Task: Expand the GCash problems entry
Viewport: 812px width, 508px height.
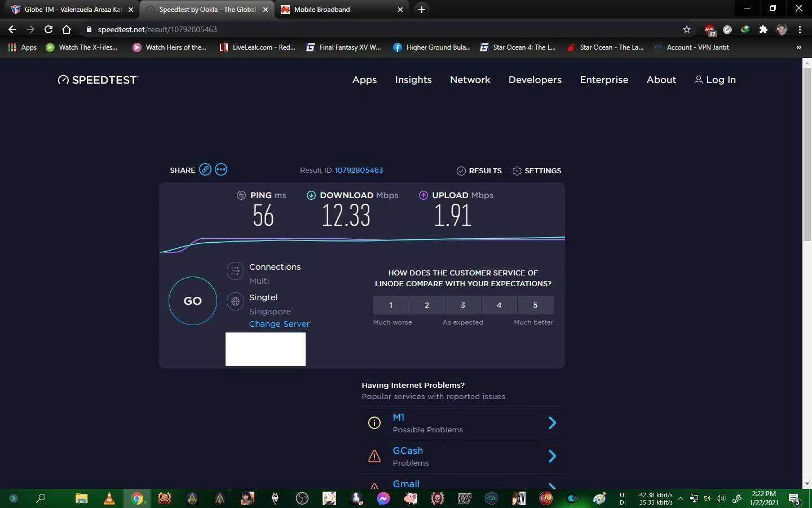Action: point(553,456)
